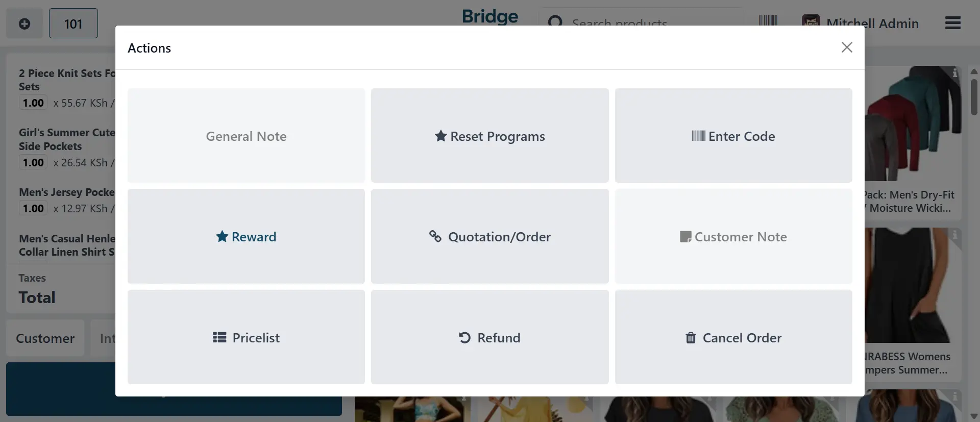The height and width of the screenshot is (422, 980).
Task: Open the Pricelist selector
Action: tap(246, 337)
